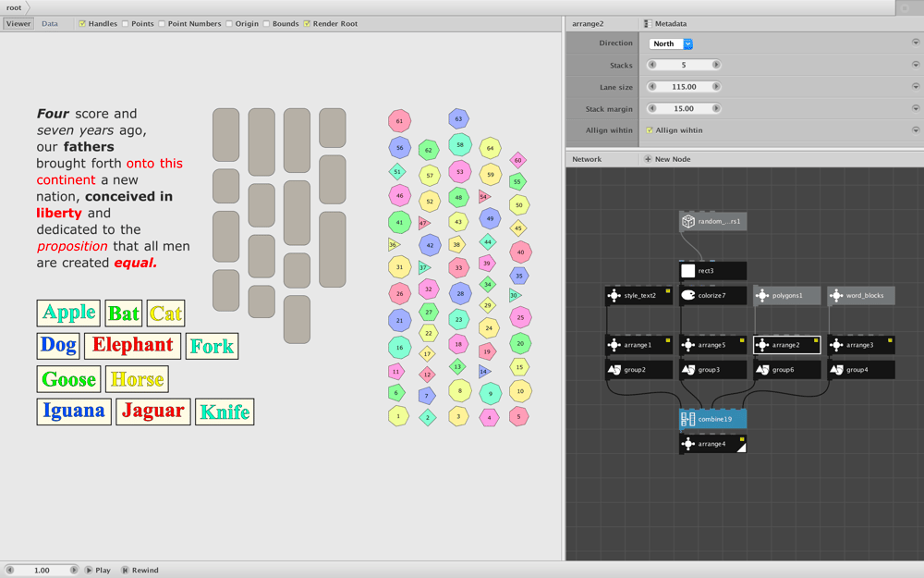
Task: Click the rect3 node square icon
Action: 687,271
